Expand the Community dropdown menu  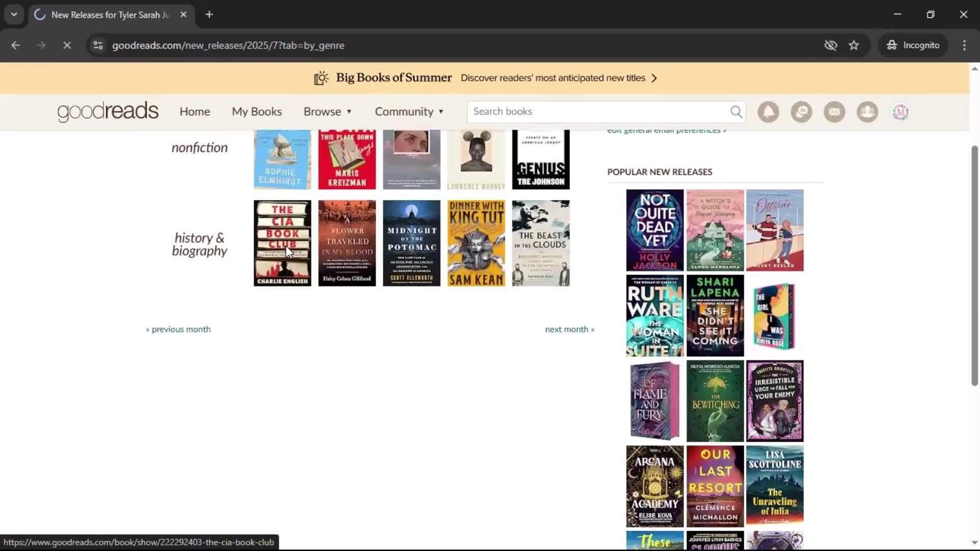point(409,112)
